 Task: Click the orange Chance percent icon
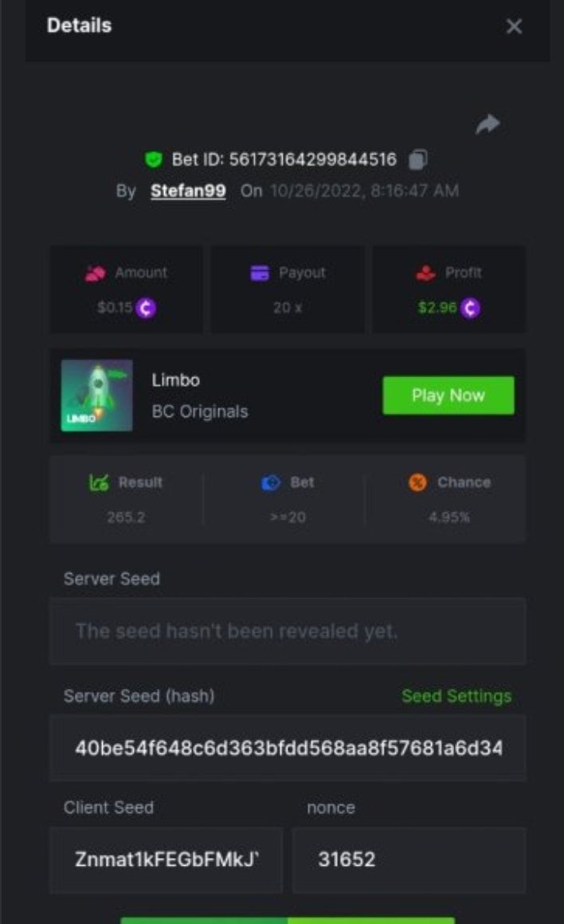[x=417, y=482]
